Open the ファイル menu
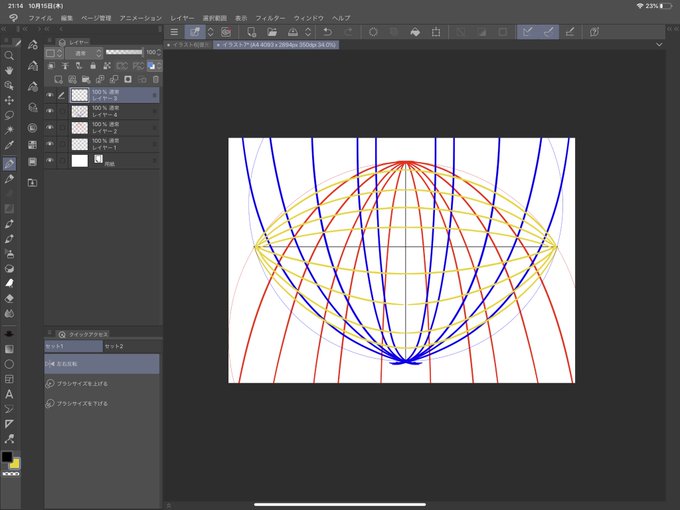Viewport: 680px width, 510px height. tap(40, 18)
